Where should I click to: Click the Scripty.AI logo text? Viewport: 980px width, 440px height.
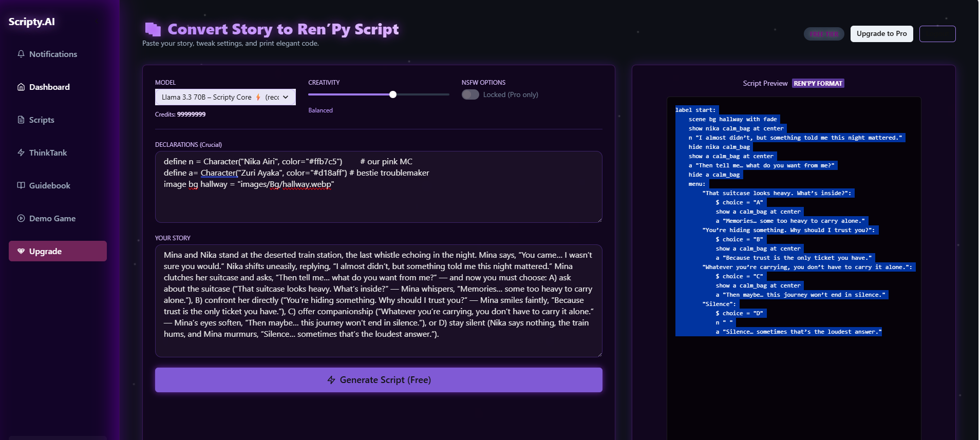point(32,22)
